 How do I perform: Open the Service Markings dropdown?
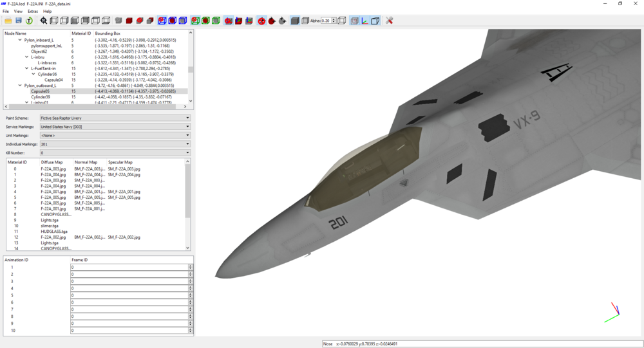(x=115, y=126)
